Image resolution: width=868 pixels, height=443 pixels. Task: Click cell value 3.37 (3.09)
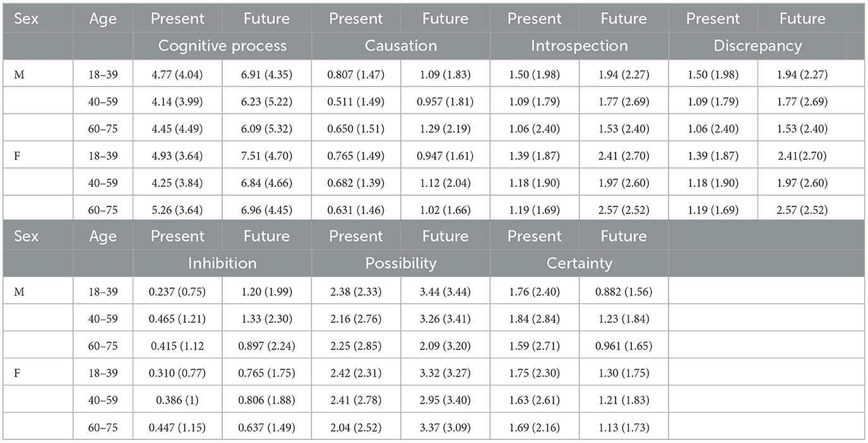tap(445, 426)
